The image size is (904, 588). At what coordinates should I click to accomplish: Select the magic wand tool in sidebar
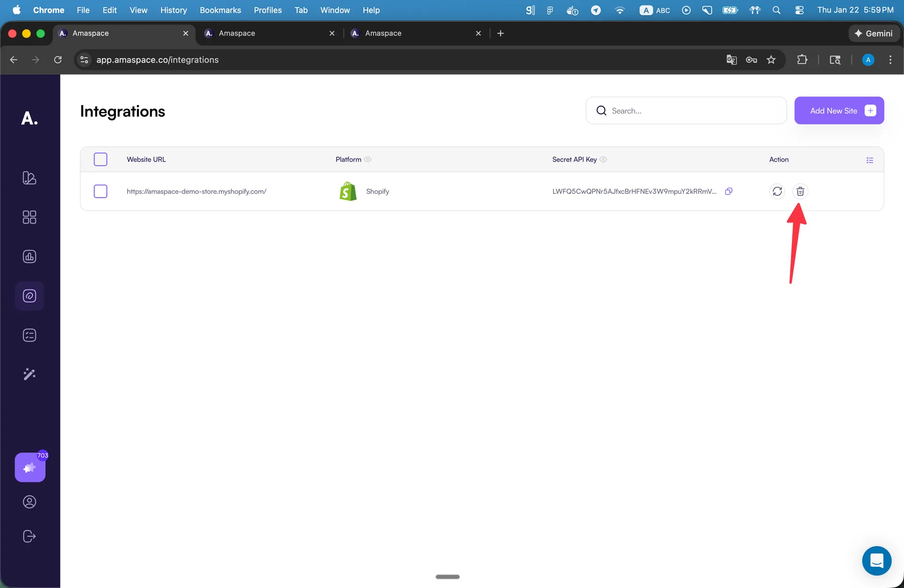coord(29,374)
